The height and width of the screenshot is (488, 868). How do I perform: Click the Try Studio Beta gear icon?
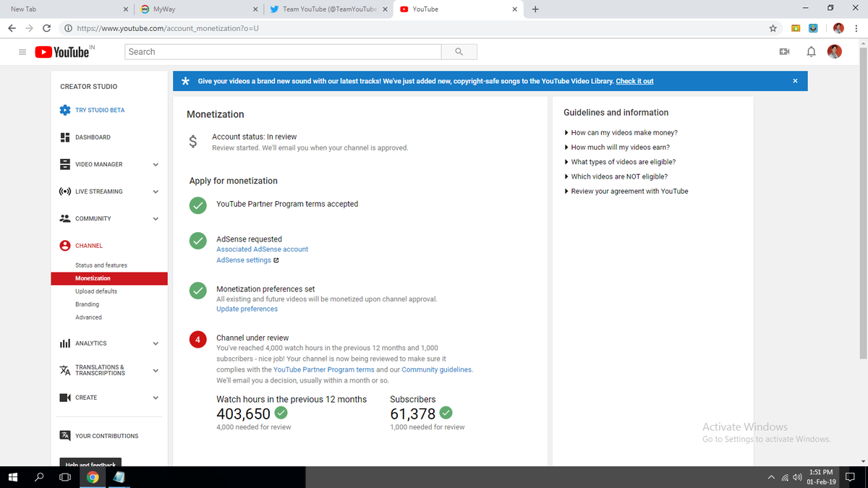64,110
